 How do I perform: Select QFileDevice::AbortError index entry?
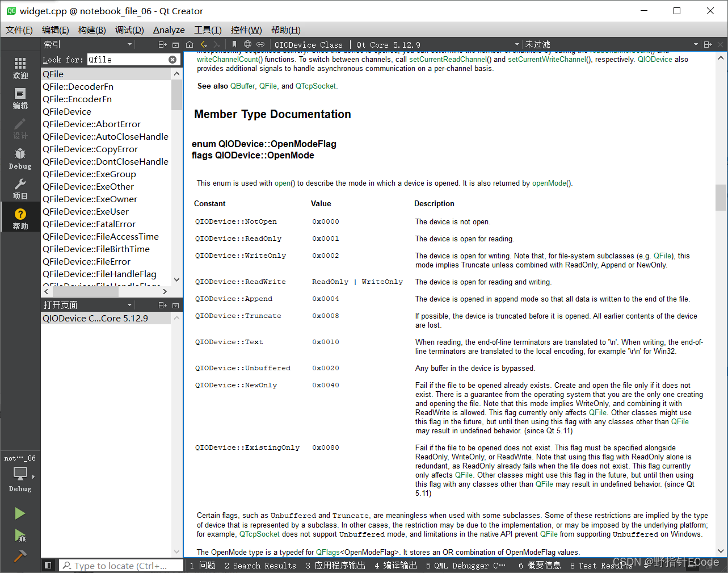[x=106, y=124]
